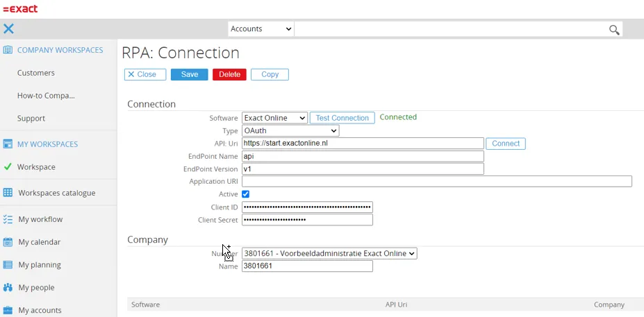Open How-to Compa... sidebar item
Image resolution: width=644 pixels, height=317 pixels.
tap(46, 96)
